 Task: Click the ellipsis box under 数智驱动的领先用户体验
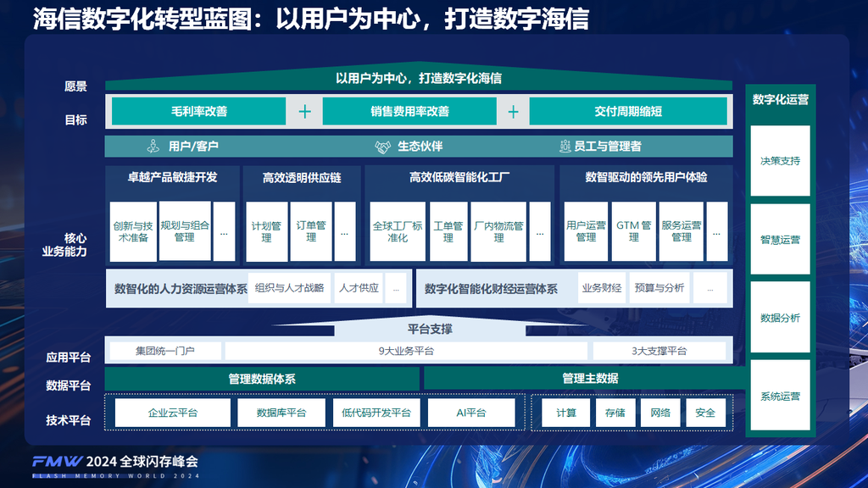[717, 231]
